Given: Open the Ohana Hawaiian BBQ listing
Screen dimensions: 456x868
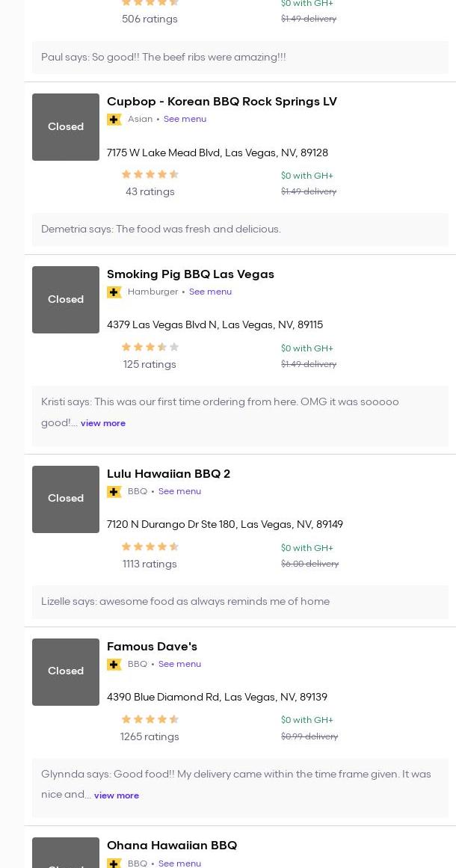Looking at the screenshot, I should [x=172, y=846].
